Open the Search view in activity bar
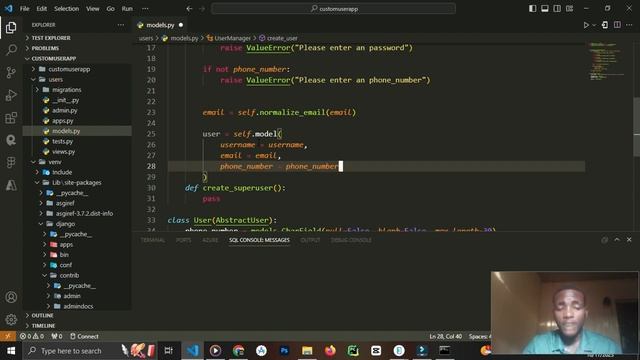This screenshot has width=640, height=360. (x=11, y=50)
